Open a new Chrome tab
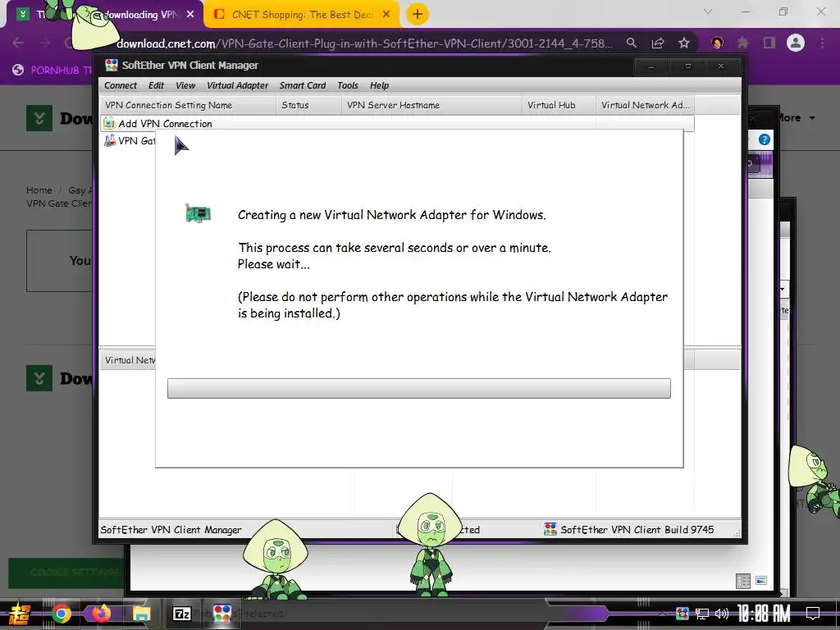Screen dimensions: 840x630 tap(418, 15)
